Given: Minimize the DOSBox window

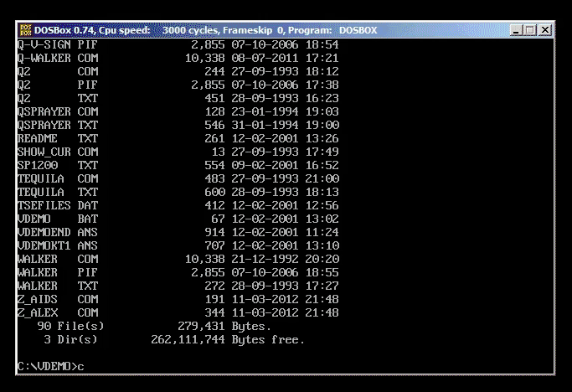Looking at the screenshot, I should click(516, 30).
